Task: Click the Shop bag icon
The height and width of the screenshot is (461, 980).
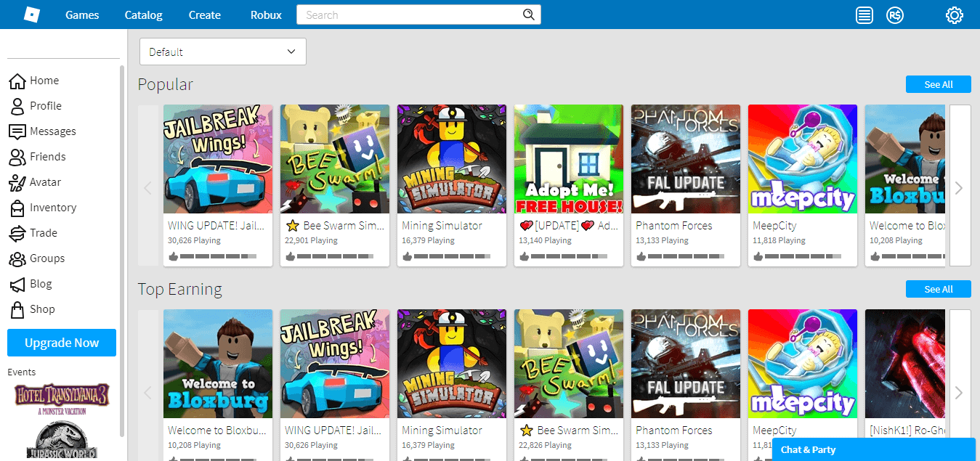Action: [x=17, y=310]
